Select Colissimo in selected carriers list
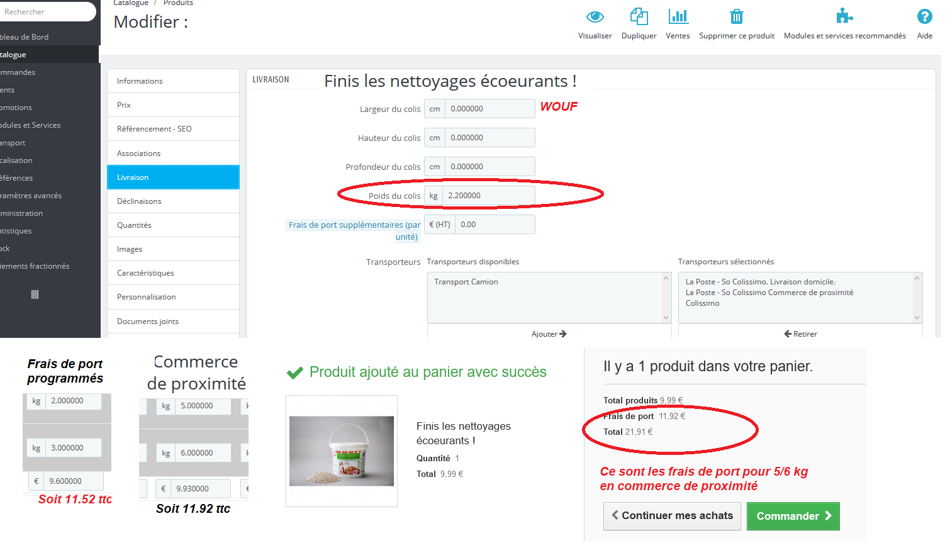 pyautogui.click(x=702, y=303)
